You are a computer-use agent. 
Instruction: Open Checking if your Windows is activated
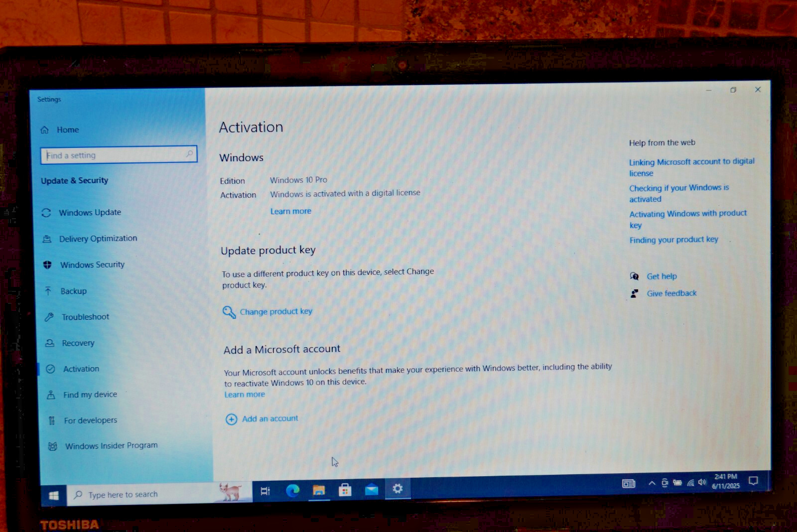coord(678,193)
